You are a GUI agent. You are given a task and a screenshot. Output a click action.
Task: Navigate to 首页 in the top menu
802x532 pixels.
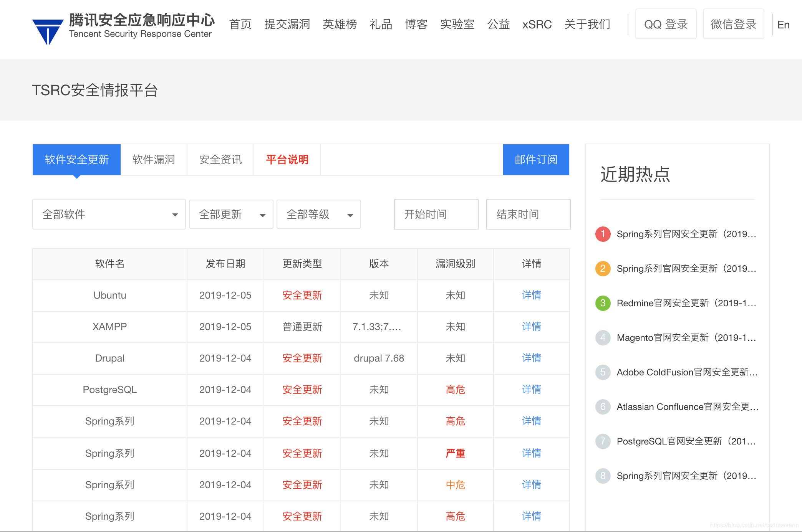tap(240, 24)
